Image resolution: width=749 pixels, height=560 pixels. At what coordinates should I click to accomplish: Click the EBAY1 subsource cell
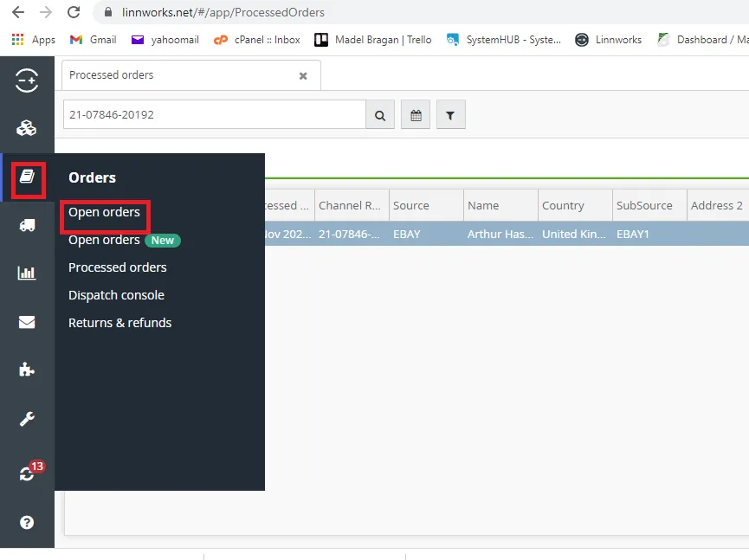[x=649, y=234]
